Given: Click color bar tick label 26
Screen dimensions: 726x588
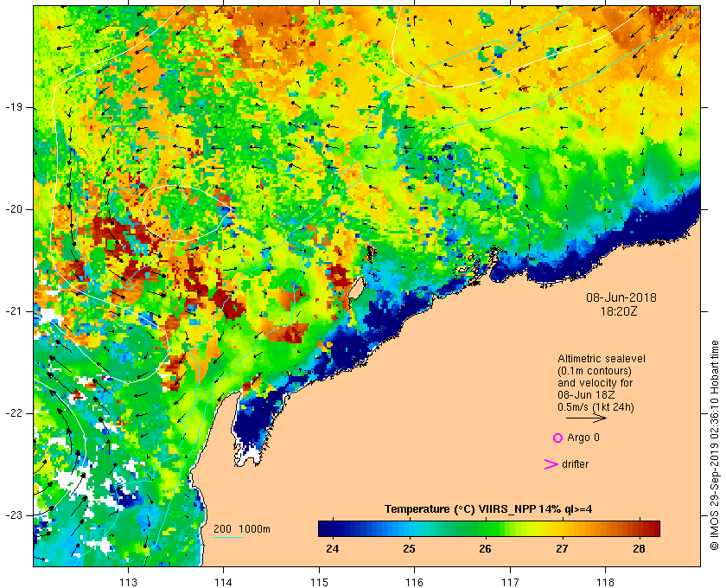Looking at the screenshot, I should (x=485, y=549).
